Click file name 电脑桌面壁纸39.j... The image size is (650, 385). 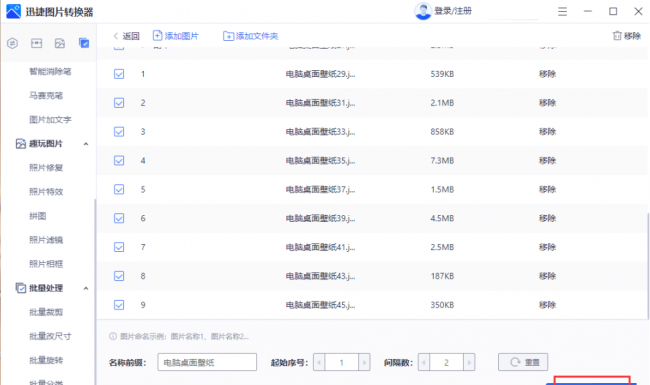[x=320, y=218]
